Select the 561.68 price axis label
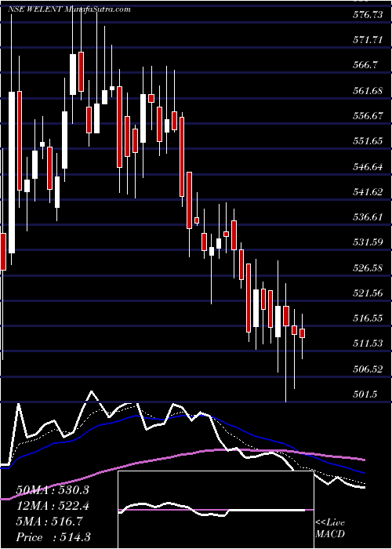The width and height of the screenshot is (392, 549). [x=368, y=91]
